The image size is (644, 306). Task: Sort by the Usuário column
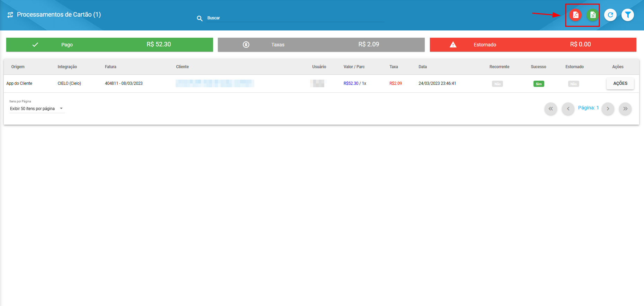319,67
